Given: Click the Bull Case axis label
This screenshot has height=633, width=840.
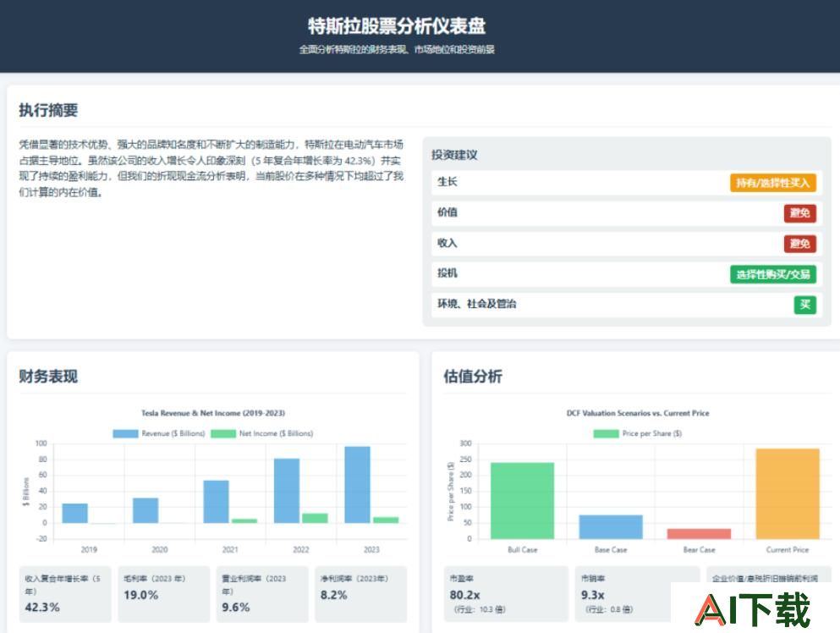Looking at the screenshot, I should pyautogui.click(x=522, y=550).
